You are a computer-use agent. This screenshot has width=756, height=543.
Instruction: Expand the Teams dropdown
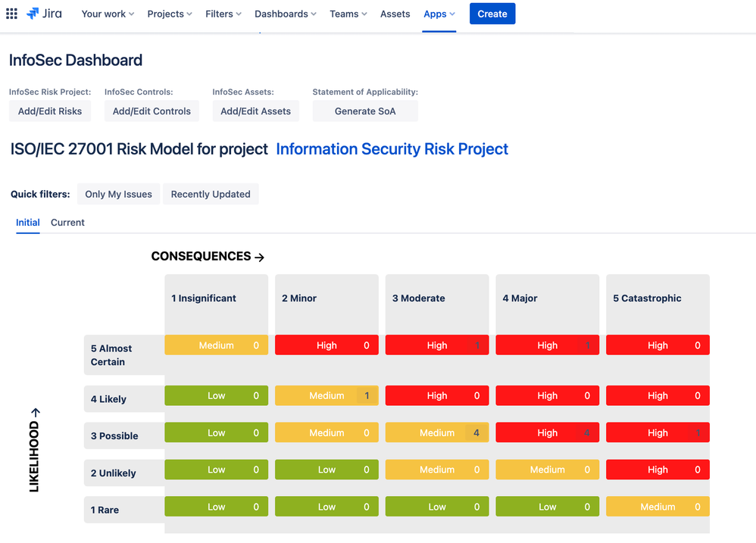347,14
